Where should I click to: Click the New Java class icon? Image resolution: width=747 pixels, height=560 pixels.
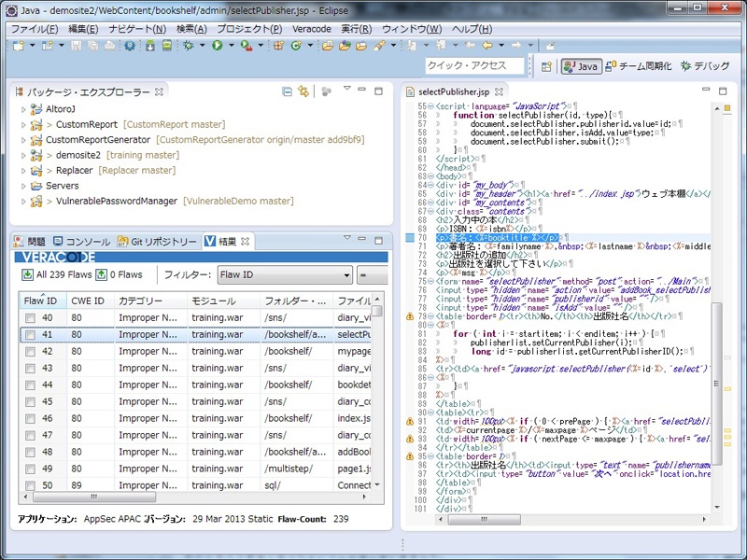click(x=296, y=46)
